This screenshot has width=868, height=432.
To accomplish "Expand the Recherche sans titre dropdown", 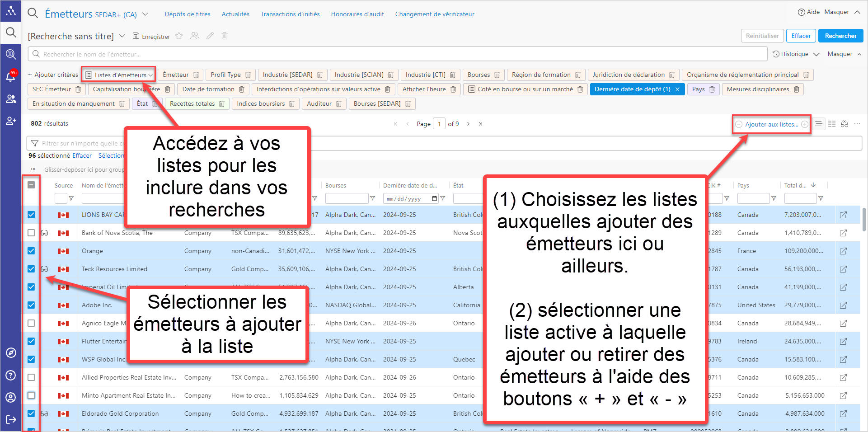I will click(122, 36).
